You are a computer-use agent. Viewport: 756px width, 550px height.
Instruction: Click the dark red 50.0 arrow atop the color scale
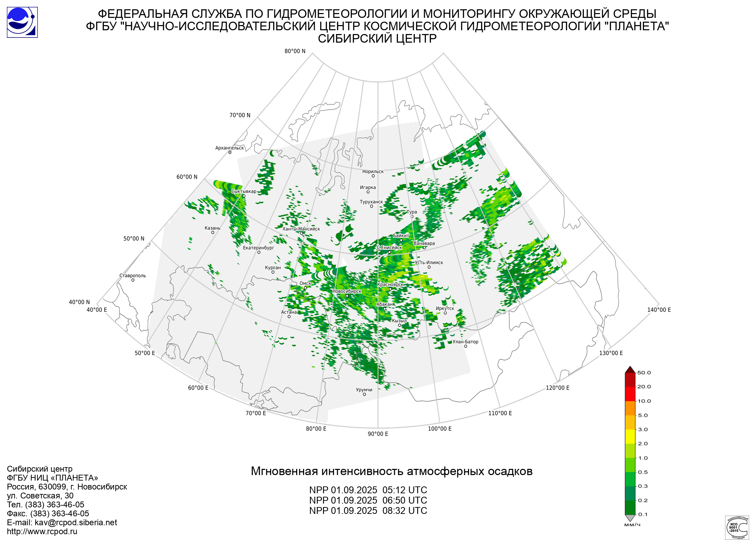(630, 370)
